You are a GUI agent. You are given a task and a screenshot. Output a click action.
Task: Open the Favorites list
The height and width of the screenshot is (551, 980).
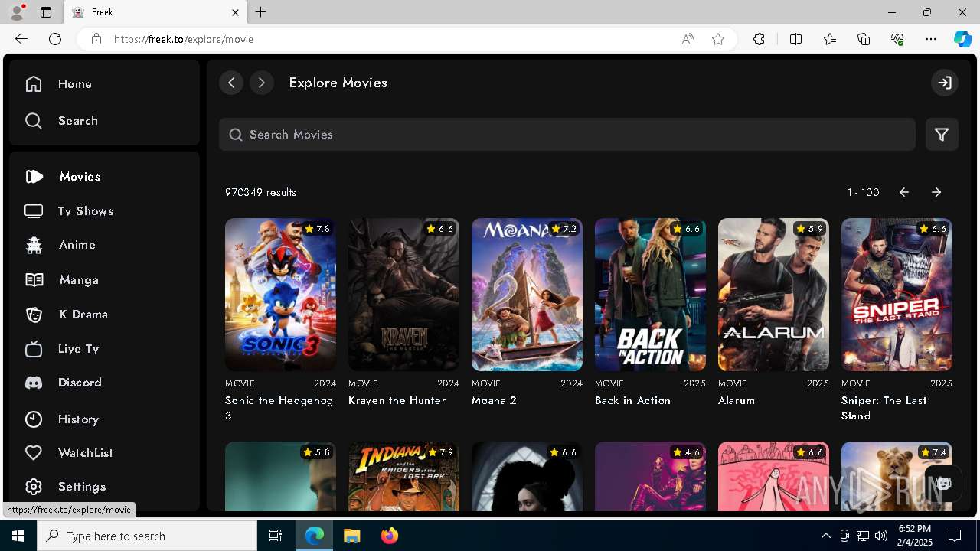click(x=830, y=39)
